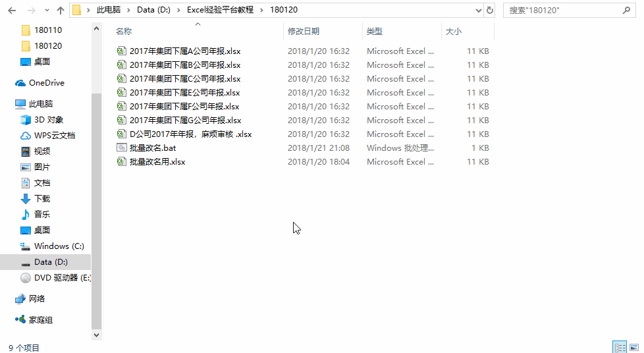
Task: Sort files by 类型 column
Action: click(375, 31)
